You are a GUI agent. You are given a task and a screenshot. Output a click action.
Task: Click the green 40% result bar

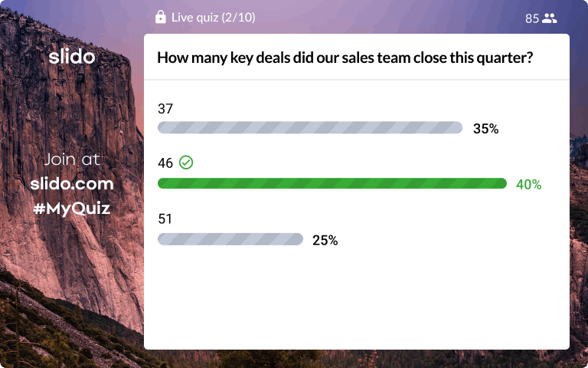click(x=332, y=183)
